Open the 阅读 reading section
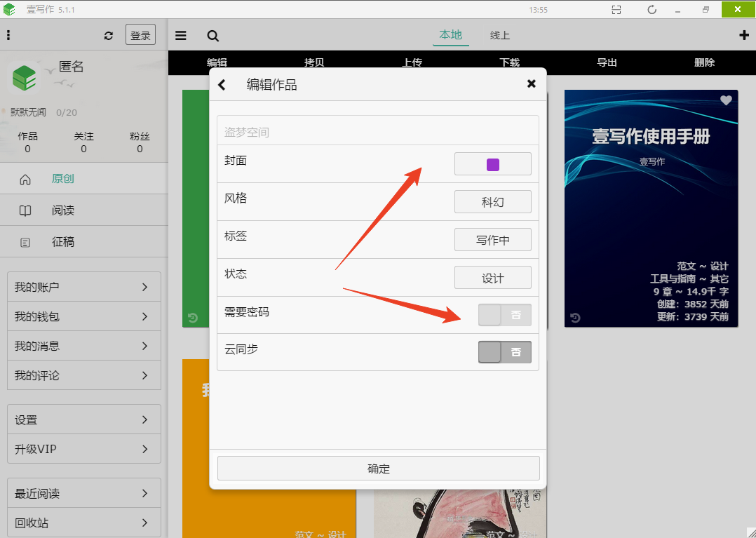Image resolution: width=756 pixels, height=538 pixels. (84, 210)
